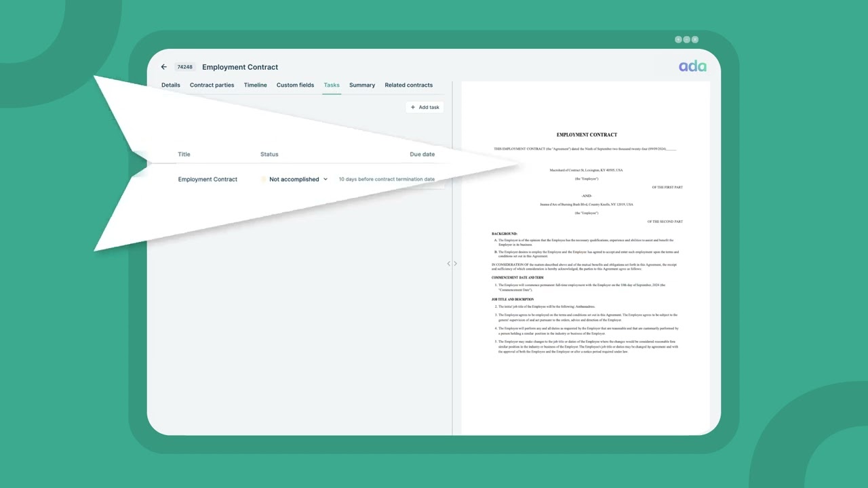Click the -AND- separator text in the document
This screenshot has height=488, width=868.
coord(587,196)
